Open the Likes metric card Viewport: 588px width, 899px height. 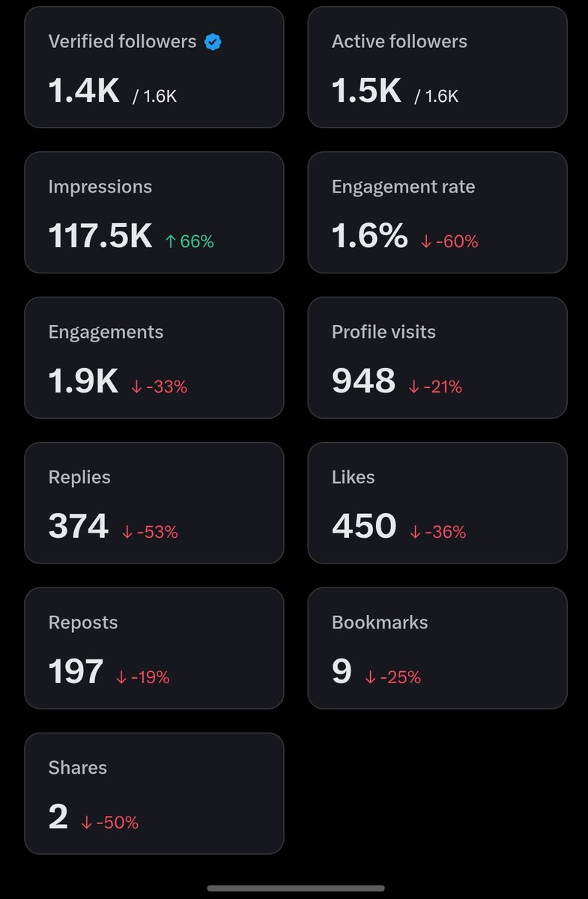coord(437,503)
